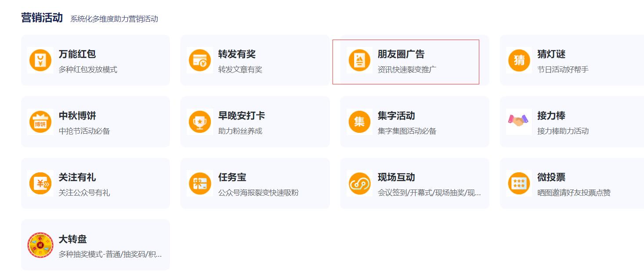Open the 关注有礼 title link
The height and width of the screenshot is (277, 644).
pos(77,177)
